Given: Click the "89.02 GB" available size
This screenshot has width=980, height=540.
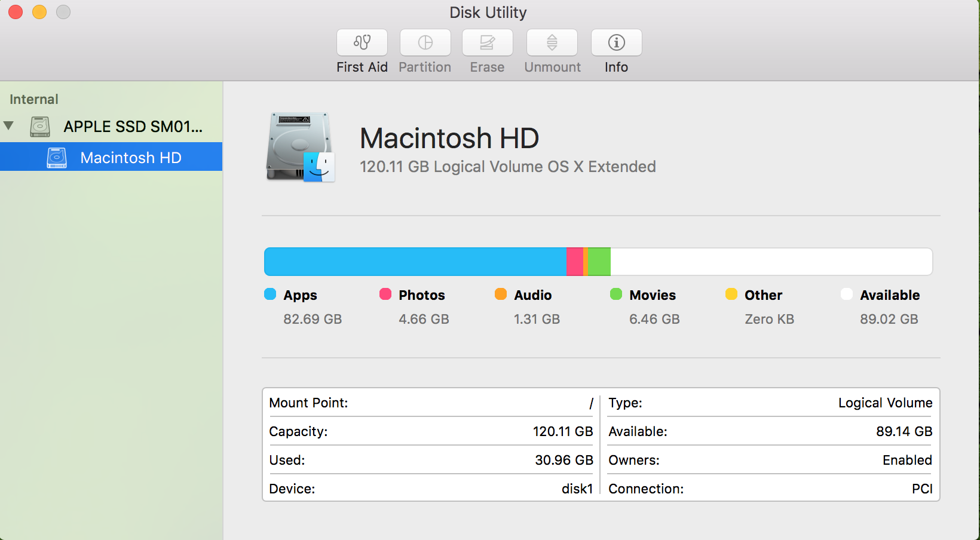Looking at the screenshot, I should click(x=889, y=319).
